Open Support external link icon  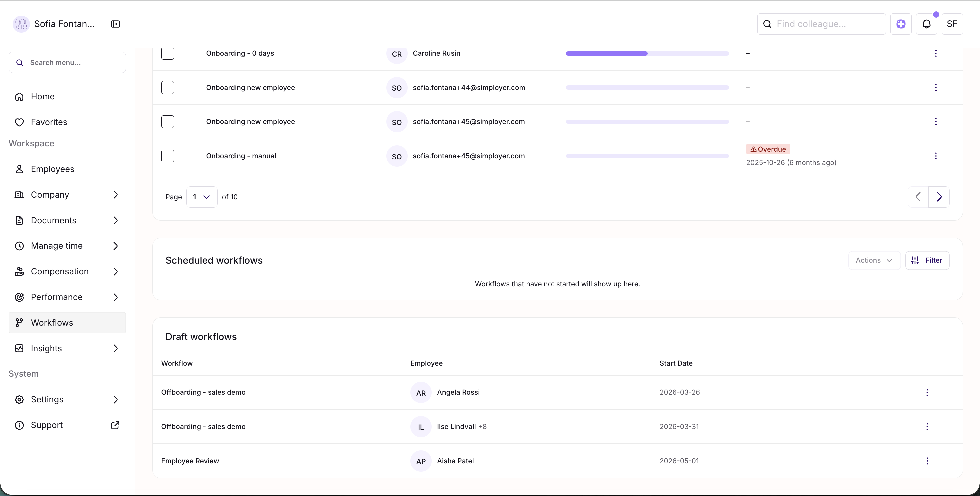pyautogui.click(x=115, y=425)
